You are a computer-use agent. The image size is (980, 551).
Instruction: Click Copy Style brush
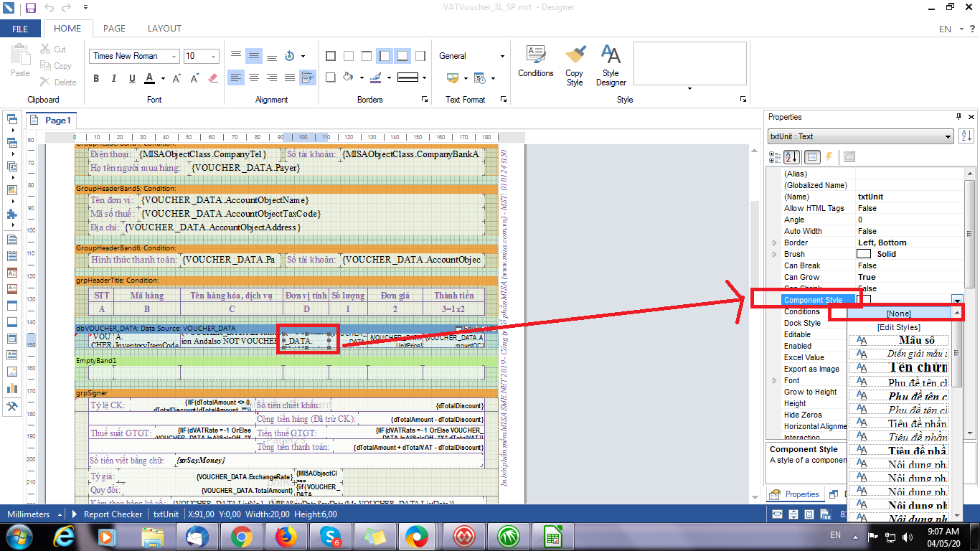pyautogui.click(x=575, y=65)
